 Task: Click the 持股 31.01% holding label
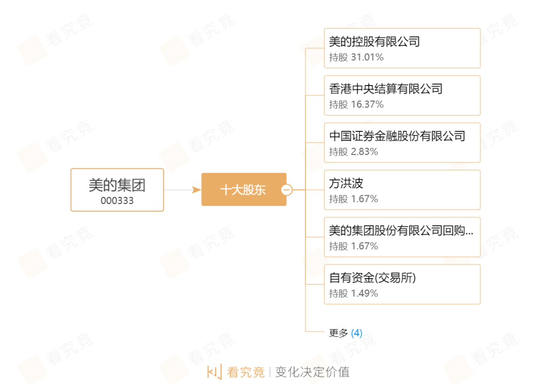(x=356, y=57)
